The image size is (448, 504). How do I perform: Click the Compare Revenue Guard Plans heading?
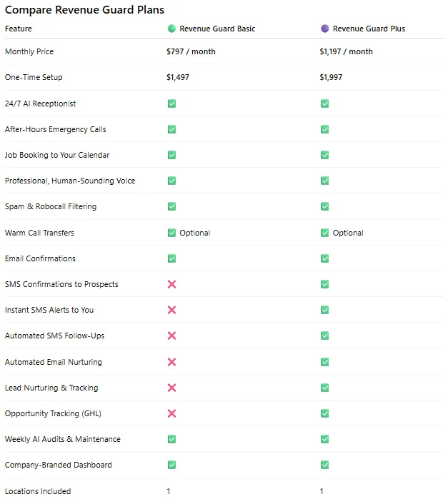click(x=84, y=10)
